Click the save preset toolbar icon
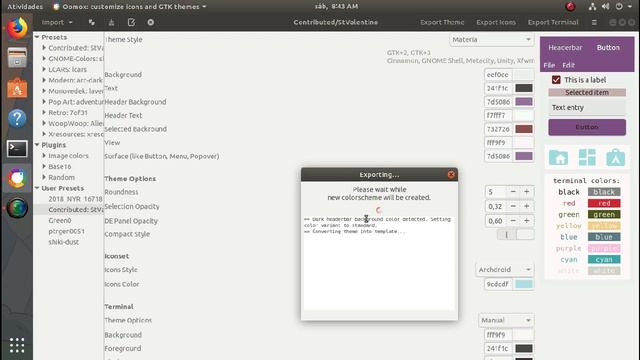 [111, 22]
